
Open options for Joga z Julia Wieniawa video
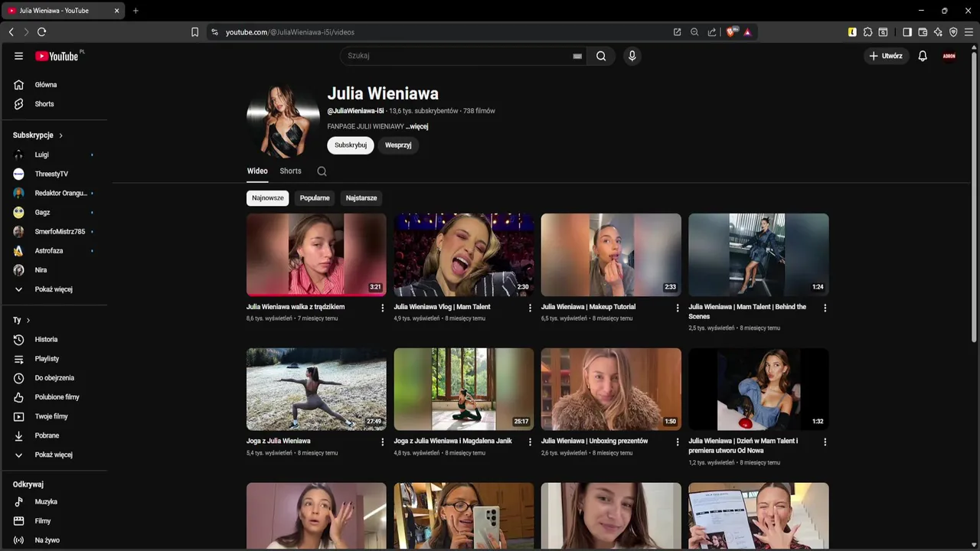[x=383, y=442]
